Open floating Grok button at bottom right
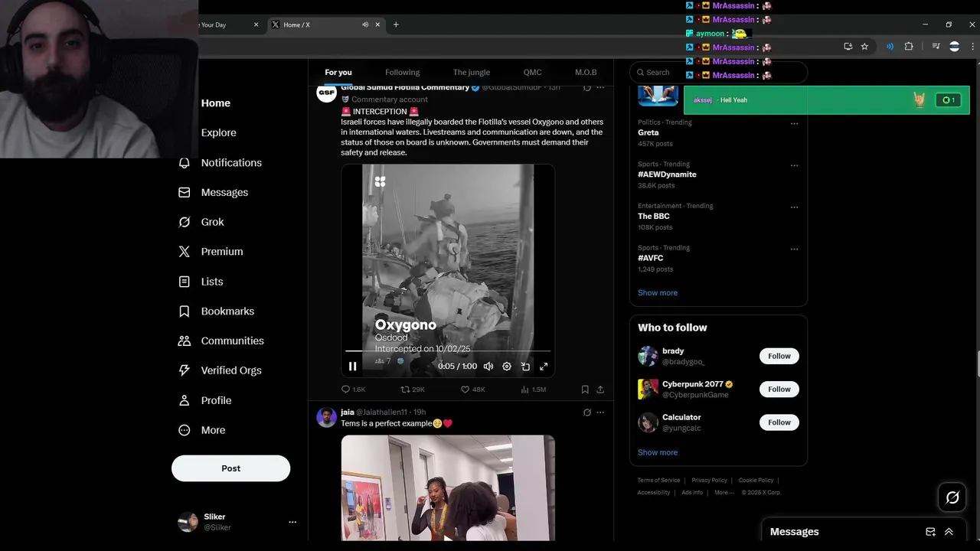 [952, 498]
